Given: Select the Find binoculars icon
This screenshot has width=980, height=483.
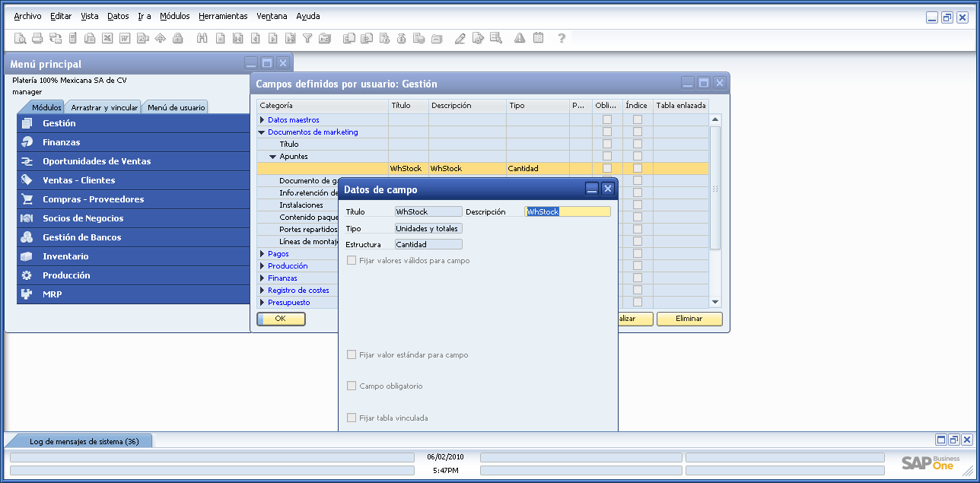Looking at the screenshot, I should (x=202, y=38).
